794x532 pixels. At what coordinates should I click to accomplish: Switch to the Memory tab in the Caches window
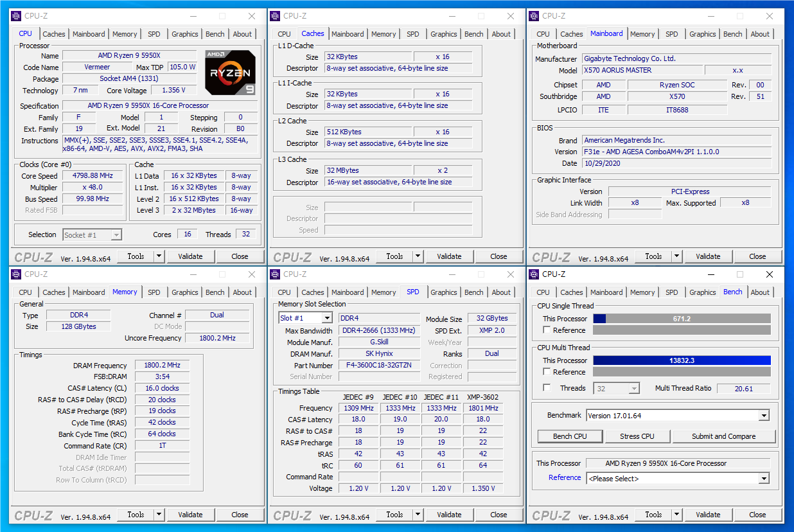tap(384, 34)
